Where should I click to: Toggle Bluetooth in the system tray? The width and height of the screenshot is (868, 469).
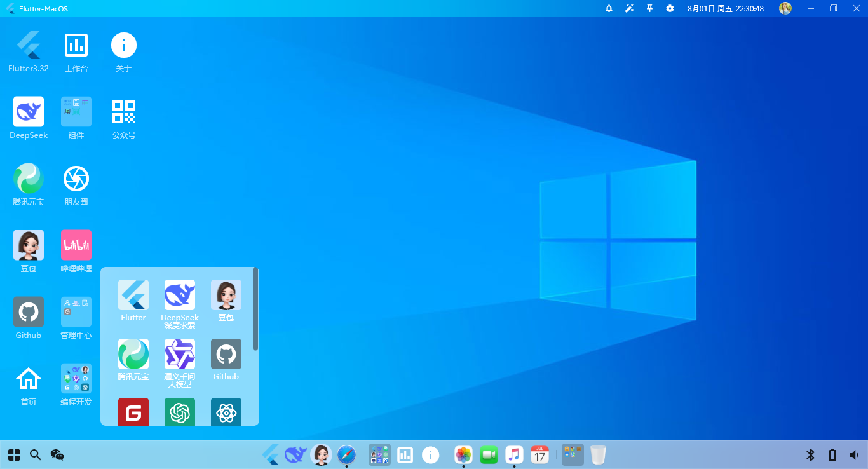810,455
